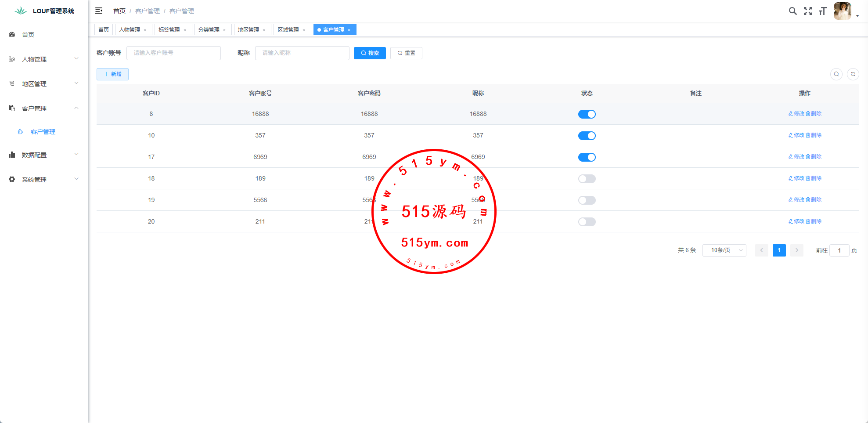This screenshot has width=868, height=423.
Task: Hide search bar using round magnifier icon
Action: 836,74
